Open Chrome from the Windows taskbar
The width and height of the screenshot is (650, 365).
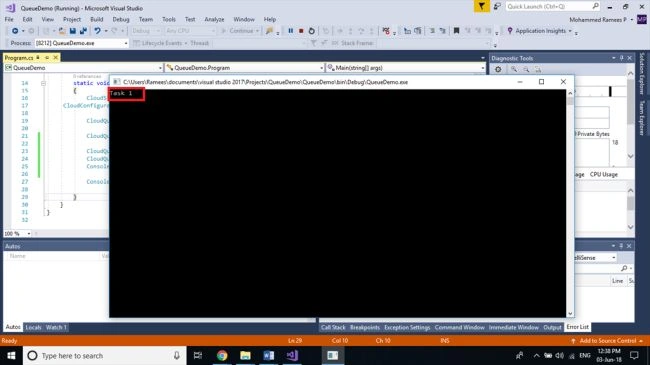coord(222,355)
